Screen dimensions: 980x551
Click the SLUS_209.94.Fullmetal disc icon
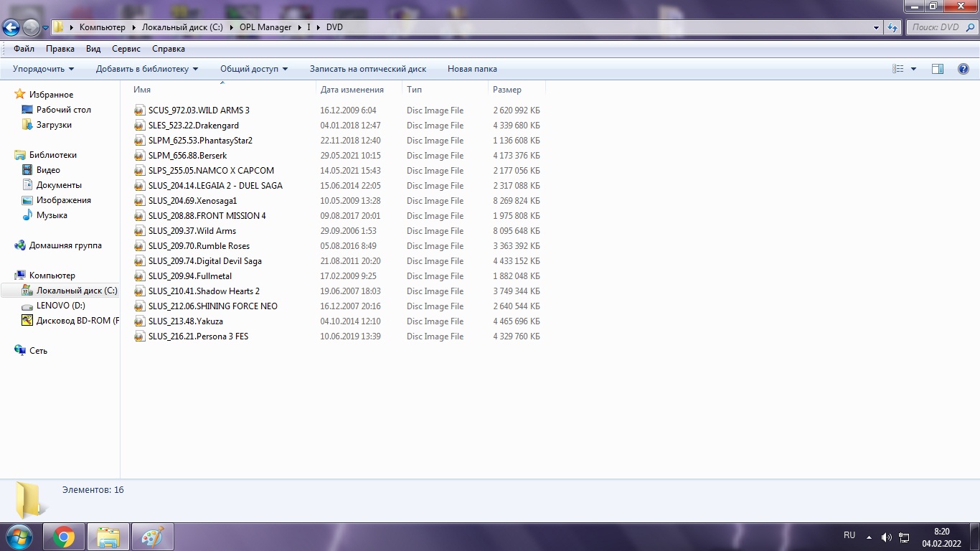[x=139, y=276]
